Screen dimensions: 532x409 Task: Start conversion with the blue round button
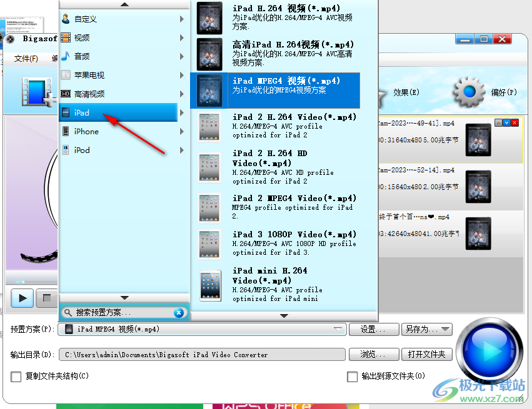coord(489,350)
